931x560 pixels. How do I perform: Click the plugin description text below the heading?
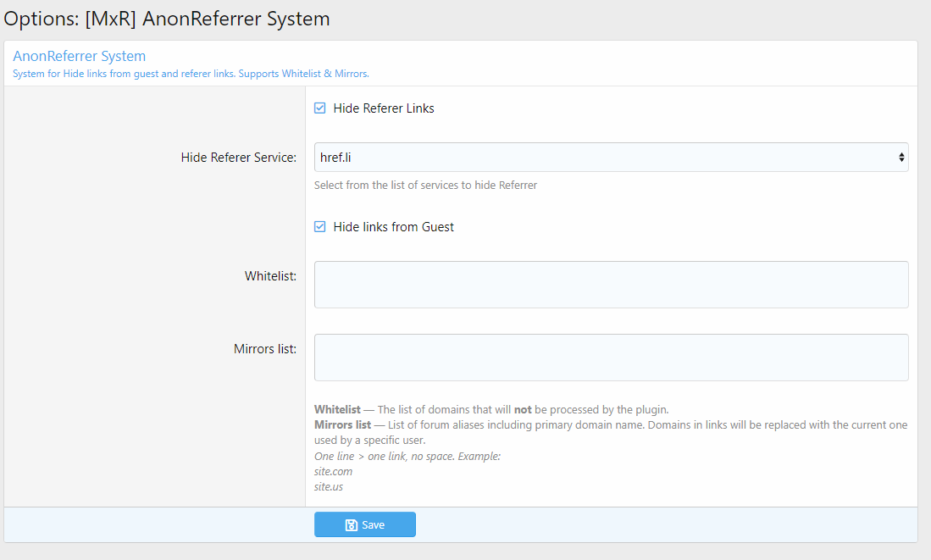coord(190,74)
